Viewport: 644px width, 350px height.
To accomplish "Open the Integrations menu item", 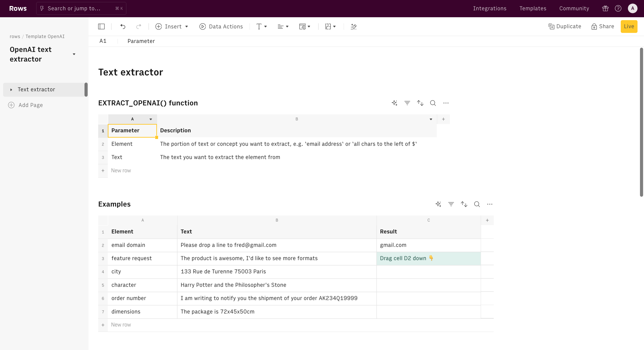I will 489,9.
